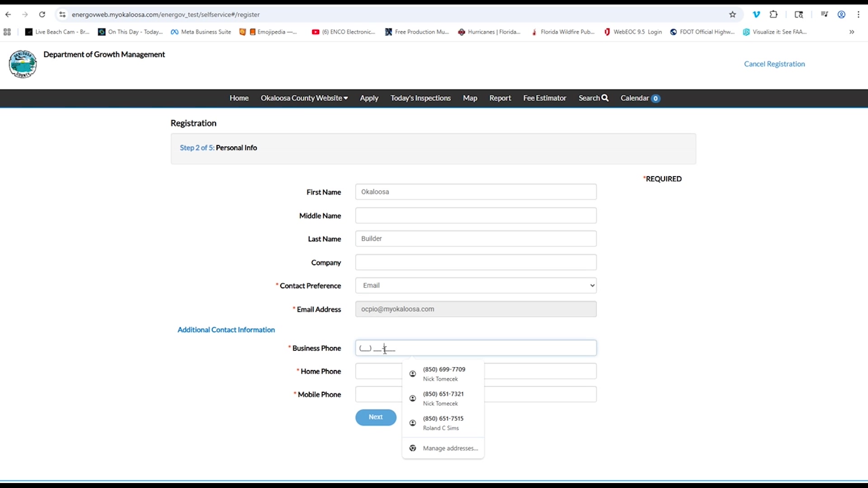Reload the page with refresh icon
This screenshot has width=868, height=488.
pyautogui.click(x=42, y=14)
